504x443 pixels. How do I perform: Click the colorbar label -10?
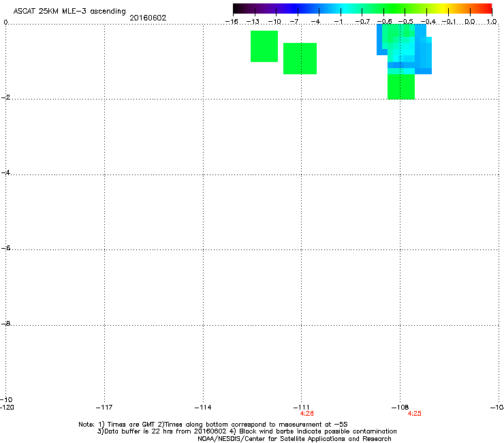click(x=274, y=22)
